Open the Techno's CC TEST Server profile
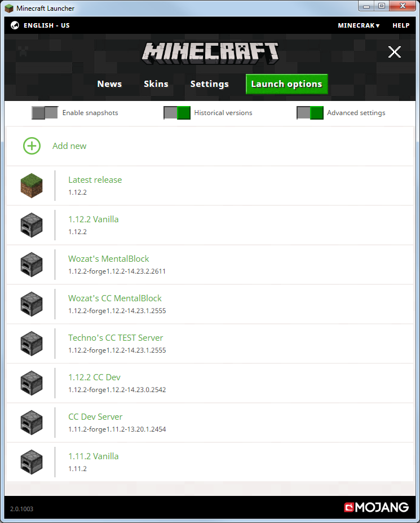 click(x=210, y=344)
